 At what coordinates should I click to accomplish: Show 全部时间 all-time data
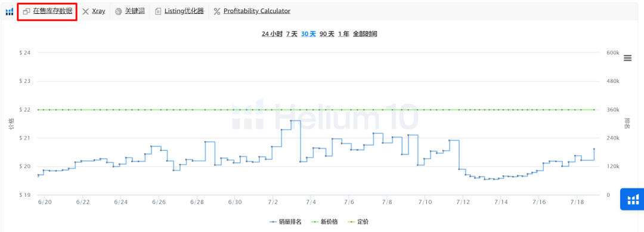point(365,34)
